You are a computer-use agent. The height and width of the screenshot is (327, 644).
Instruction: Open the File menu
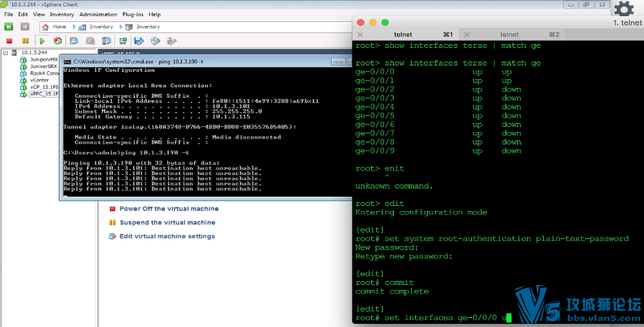tap(8, 14)
